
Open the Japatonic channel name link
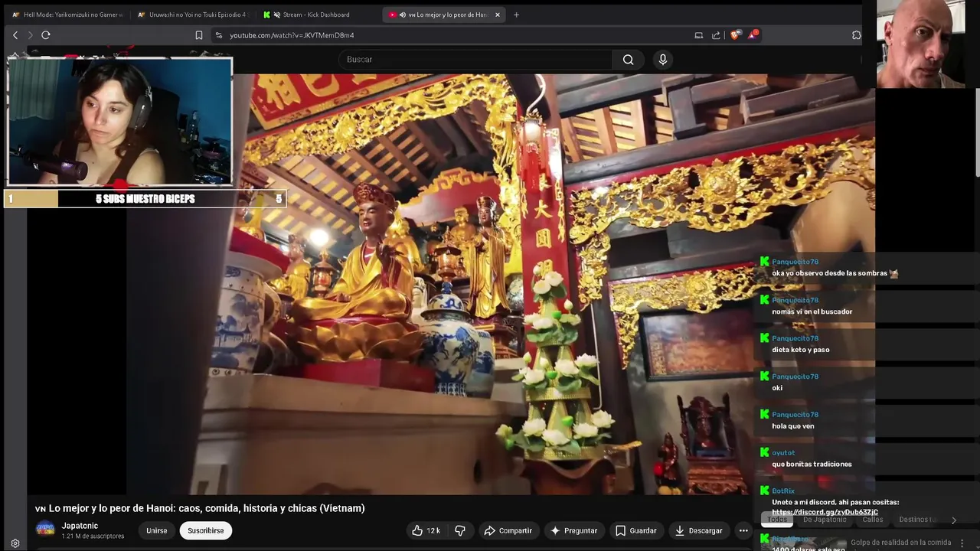(x=80, y=526)
